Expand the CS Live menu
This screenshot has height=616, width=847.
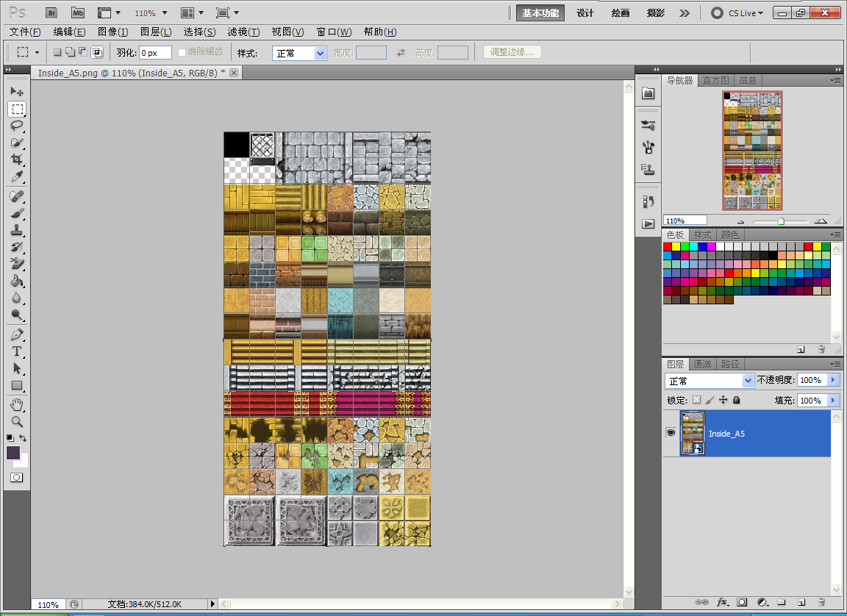point(738,13)
